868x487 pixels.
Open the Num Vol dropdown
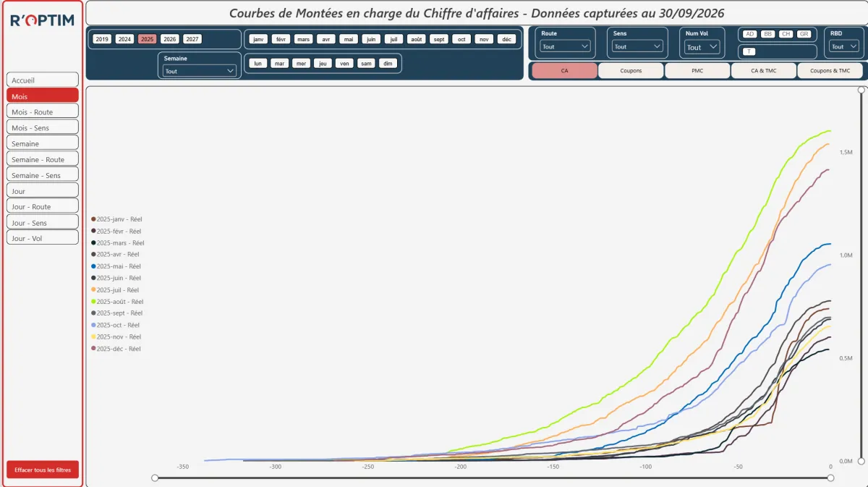pyautogui.click(x=702, y=47)
